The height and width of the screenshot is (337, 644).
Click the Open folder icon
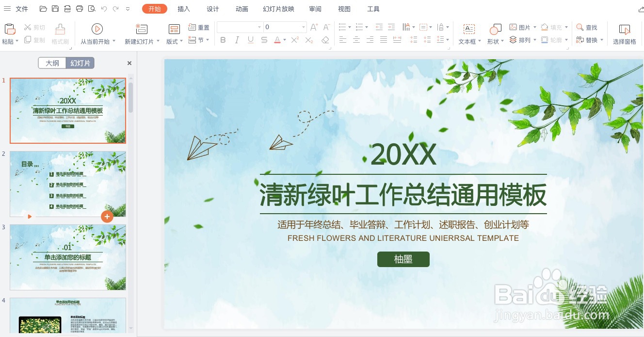tap(43, 9)
